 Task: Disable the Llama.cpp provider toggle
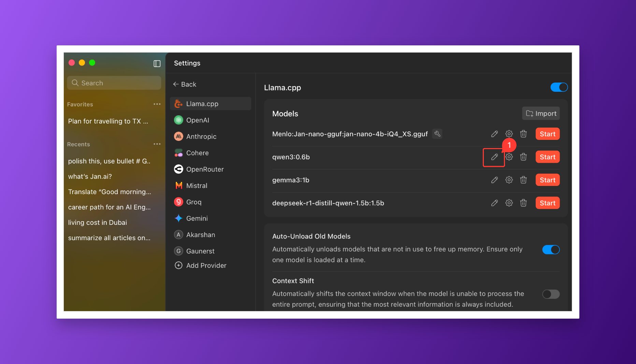(x=559, y=87)
